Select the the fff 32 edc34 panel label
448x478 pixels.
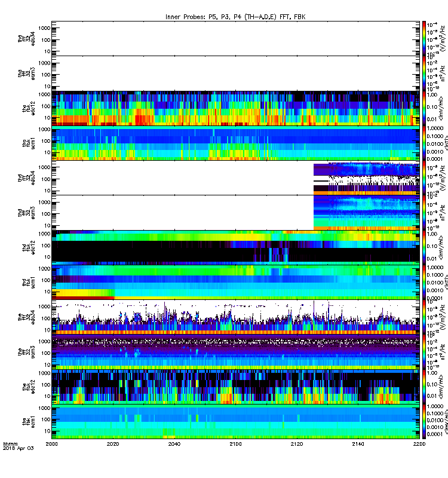click(26, 317)
